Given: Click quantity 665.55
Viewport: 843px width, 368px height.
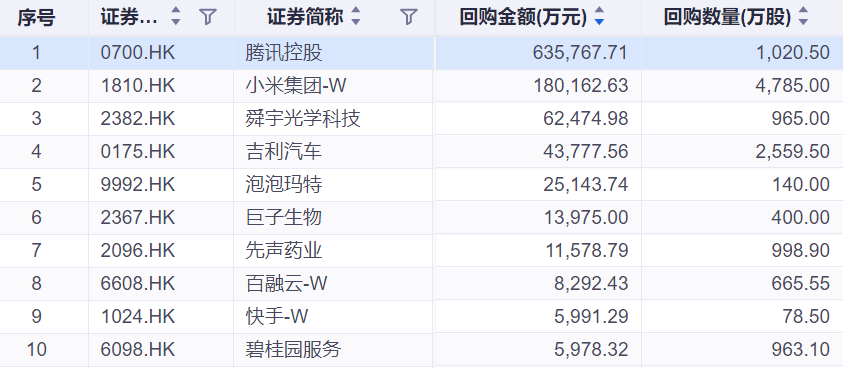Looking at the screenshot, I should [801, 283].
